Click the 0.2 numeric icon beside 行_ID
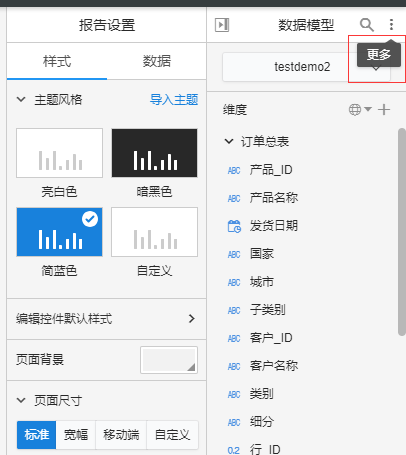The width and height of the screenshot is (406, 455). 234,450
